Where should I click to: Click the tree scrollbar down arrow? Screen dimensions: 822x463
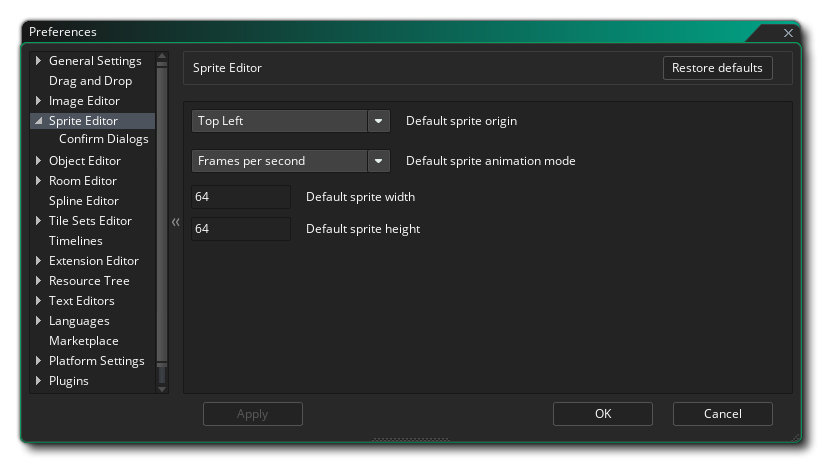click(163, 388)
